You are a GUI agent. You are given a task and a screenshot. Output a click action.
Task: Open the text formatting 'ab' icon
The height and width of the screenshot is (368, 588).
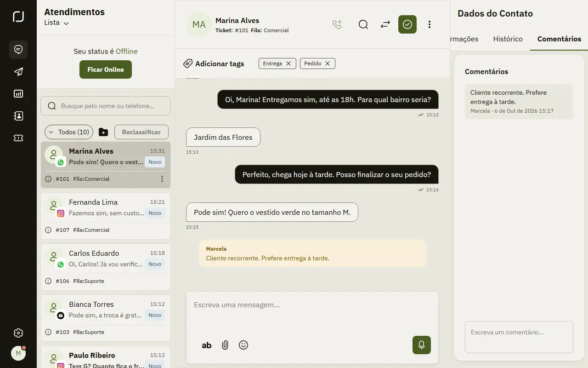click(207, 345)
